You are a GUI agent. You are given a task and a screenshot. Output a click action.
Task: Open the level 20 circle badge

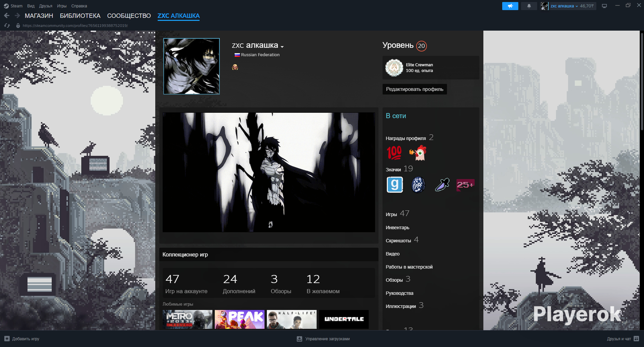421,46
